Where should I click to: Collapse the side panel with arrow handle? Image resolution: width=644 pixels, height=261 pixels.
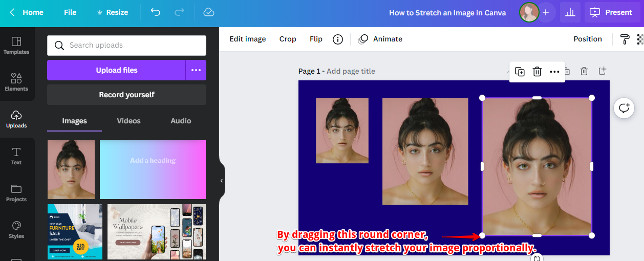pos(222,181)
